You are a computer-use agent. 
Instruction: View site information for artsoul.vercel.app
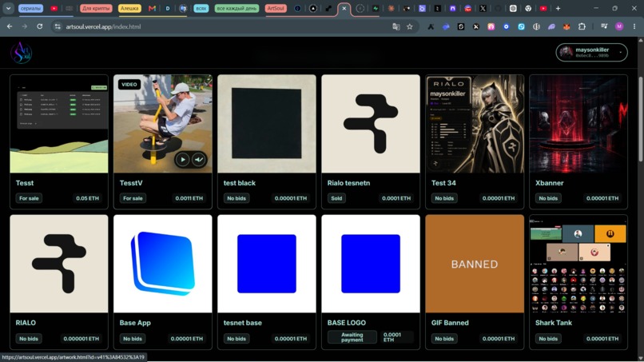point(58,26)
